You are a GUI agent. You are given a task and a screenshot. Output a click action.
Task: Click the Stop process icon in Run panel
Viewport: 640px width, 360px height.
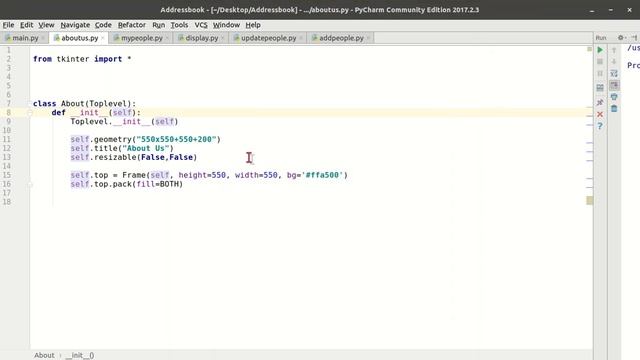pyautogui.click(x=600, y=62)
